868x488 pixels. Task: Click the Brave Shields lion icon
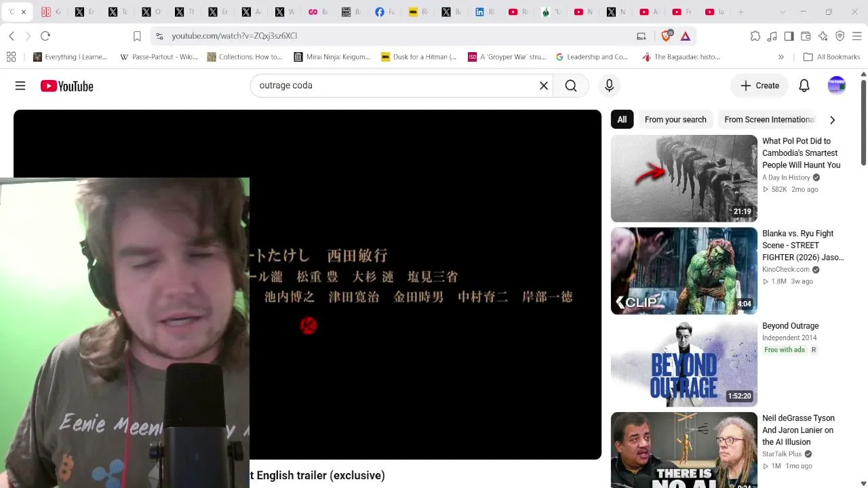pyautogui.click(x=667, y=36)
